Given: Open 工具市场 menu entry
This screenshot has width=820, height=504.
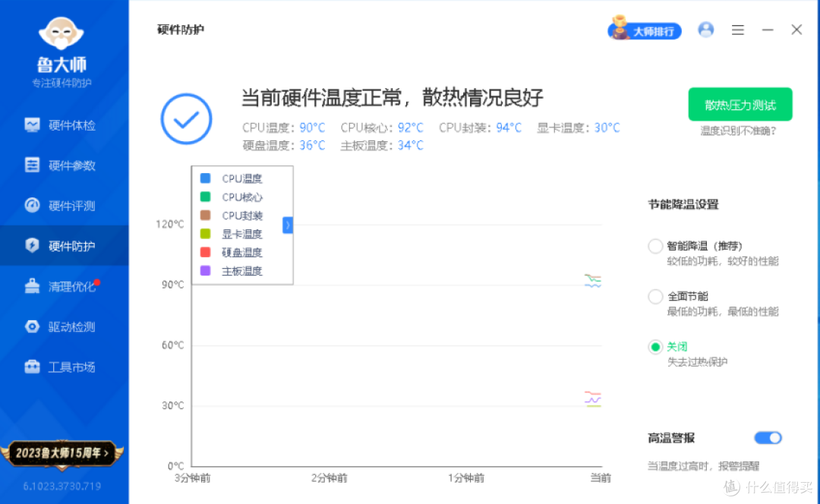Looking at the screenshot, I should (71, 367).
